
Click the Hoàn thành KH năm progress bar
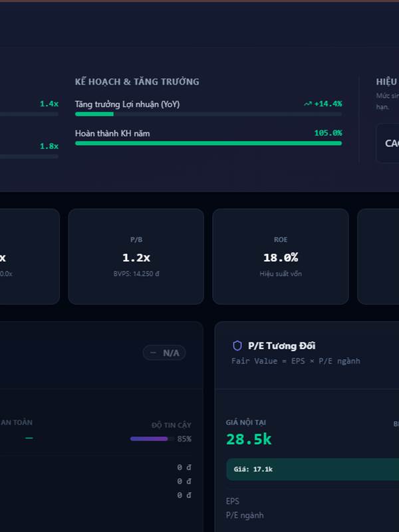(208, 143)
